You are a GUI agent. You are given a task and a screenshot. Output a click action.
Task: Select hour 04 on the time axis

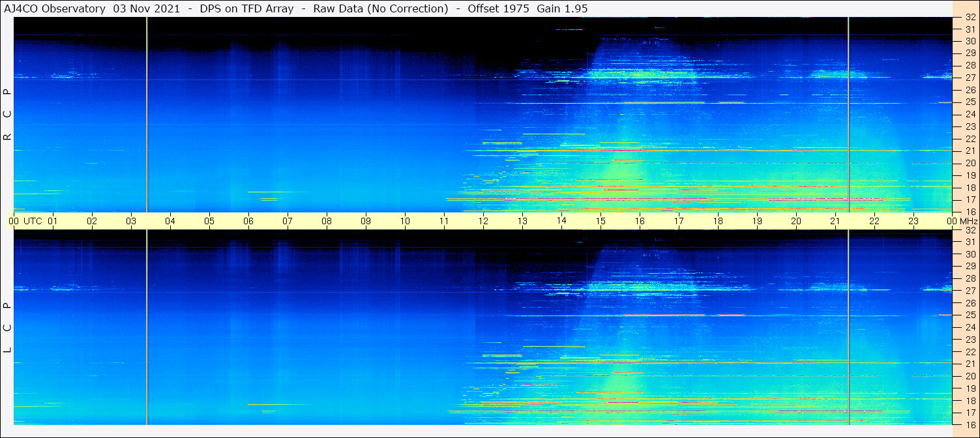(x=170, y=221)
